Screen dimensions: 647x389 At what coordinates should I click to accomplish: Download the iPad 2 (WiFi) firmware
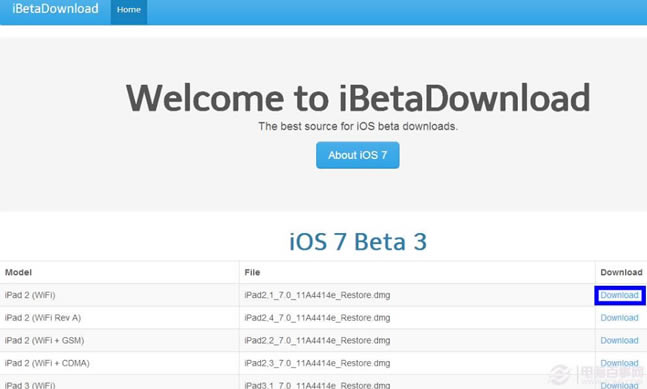coord(619,295)
